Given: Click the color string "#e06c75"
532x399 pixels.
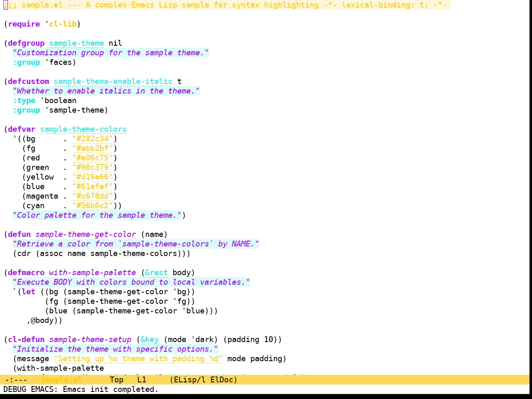Looking at the screenshot, I should pos(93,158).
